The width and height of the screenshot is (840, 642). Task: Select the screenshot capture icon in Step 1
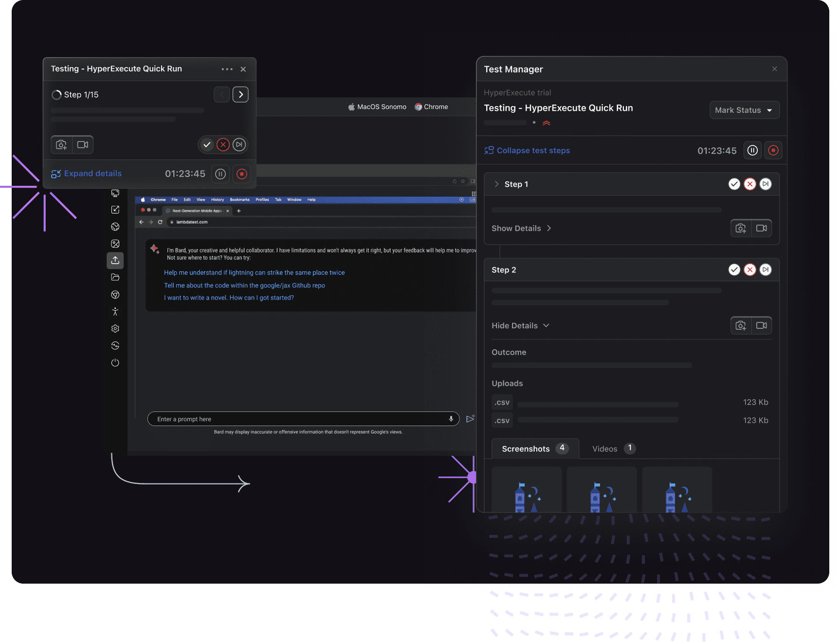(741, 228)
